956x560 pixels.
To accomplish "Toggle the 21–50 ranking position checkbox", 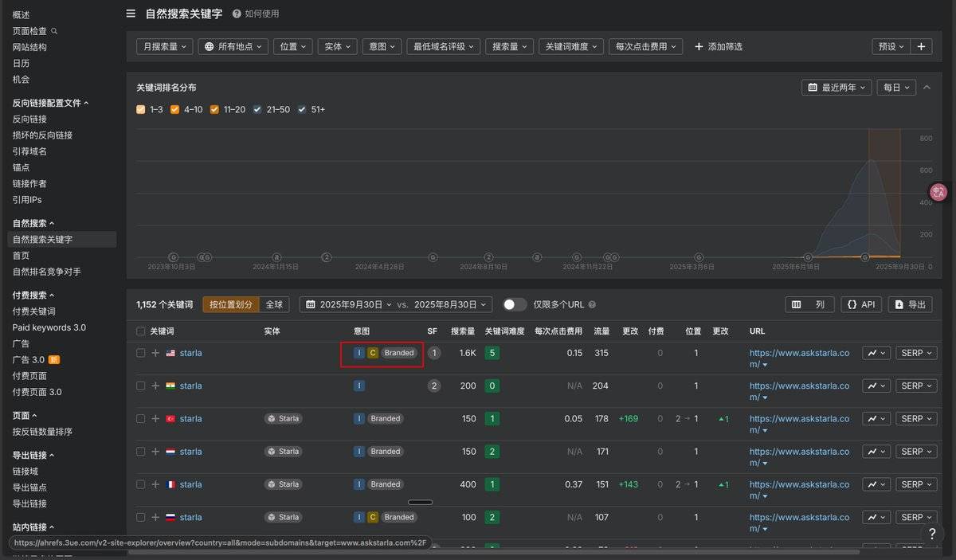I will 257,109.
